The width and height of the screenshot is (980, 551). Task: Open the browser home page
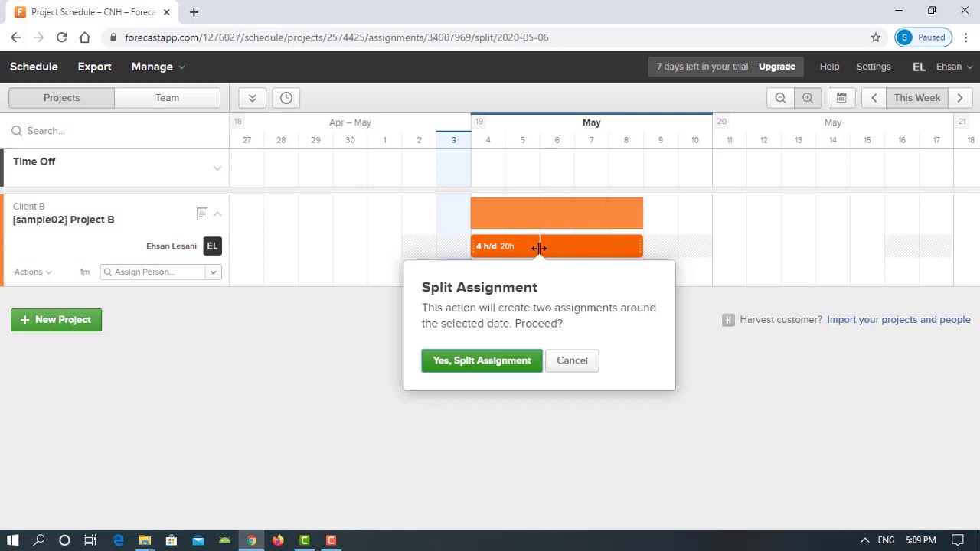pos(84,37)
